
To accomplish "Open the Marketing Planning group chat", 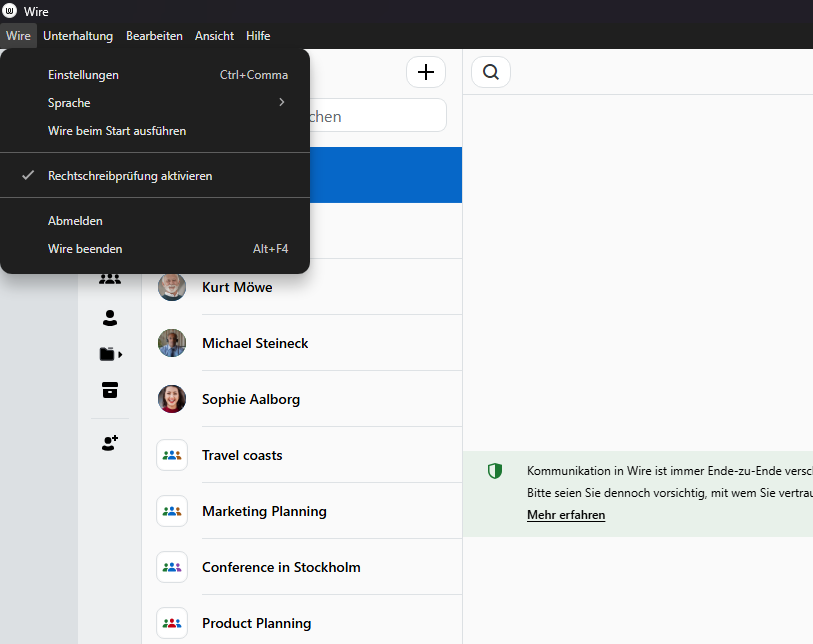I will (302, 511).
